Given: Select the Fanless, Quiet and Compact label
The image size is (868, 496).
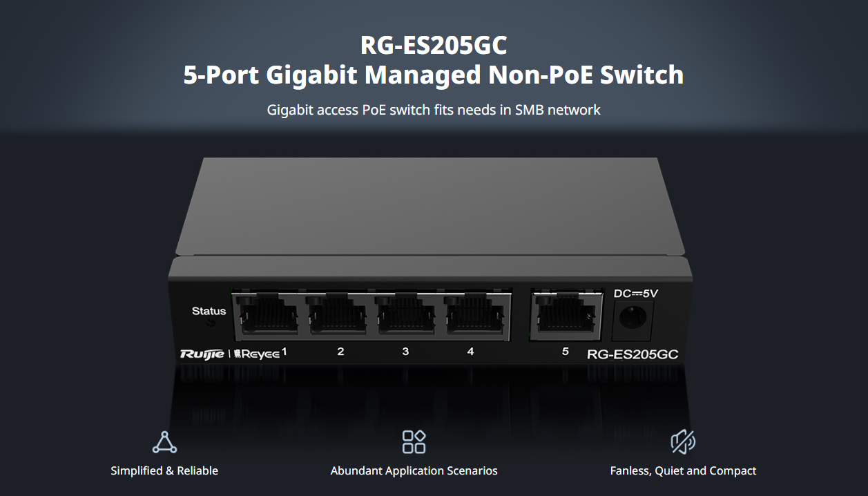Looking at the screenshot, I should tap(683, 470).
